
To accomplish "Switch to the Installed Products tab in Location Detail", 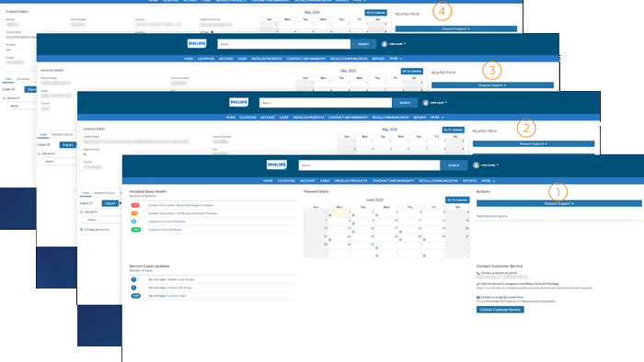I will tap(104, 193).
